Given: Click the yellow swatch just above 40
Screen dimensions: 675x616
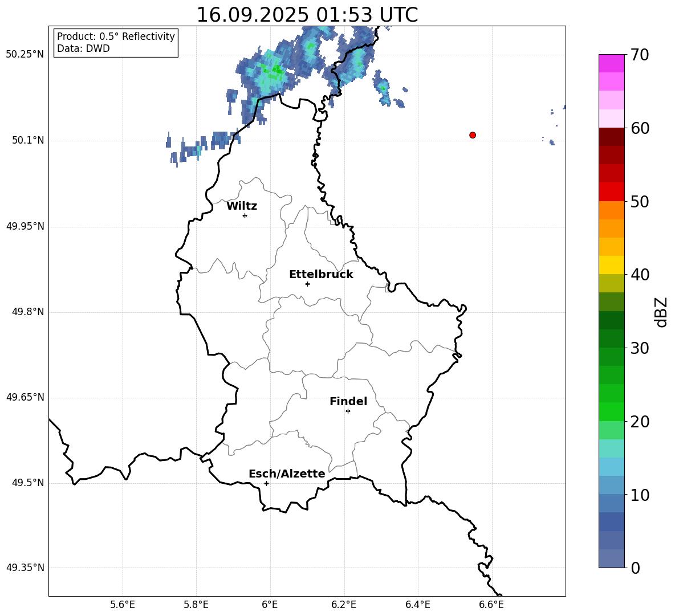Looking at the screenshot, I should [x=612, y=265].
